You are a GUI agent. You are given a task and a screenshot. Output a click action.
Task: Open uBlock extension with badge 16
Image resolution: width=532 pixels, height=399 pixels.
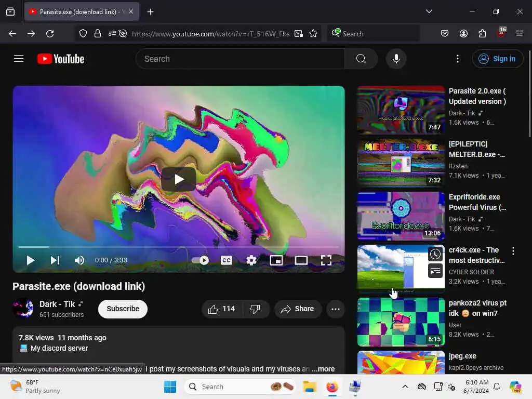click(501, 33)
